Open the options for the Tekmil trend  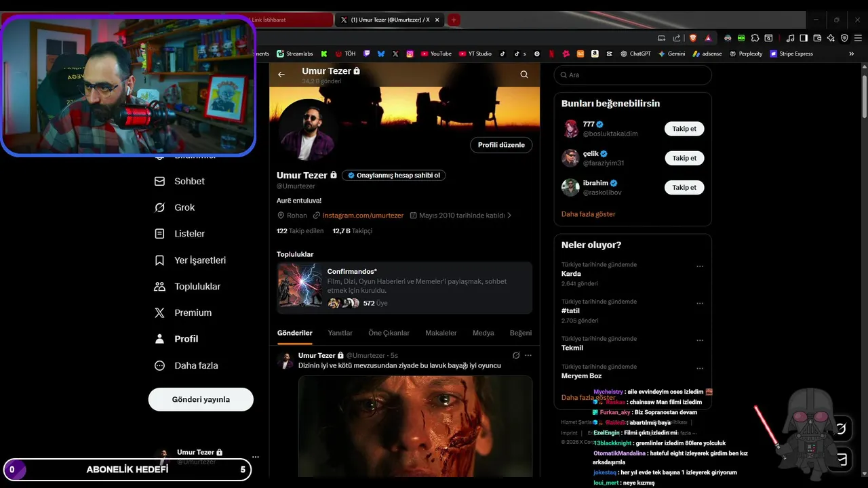[x=700, y=341]
